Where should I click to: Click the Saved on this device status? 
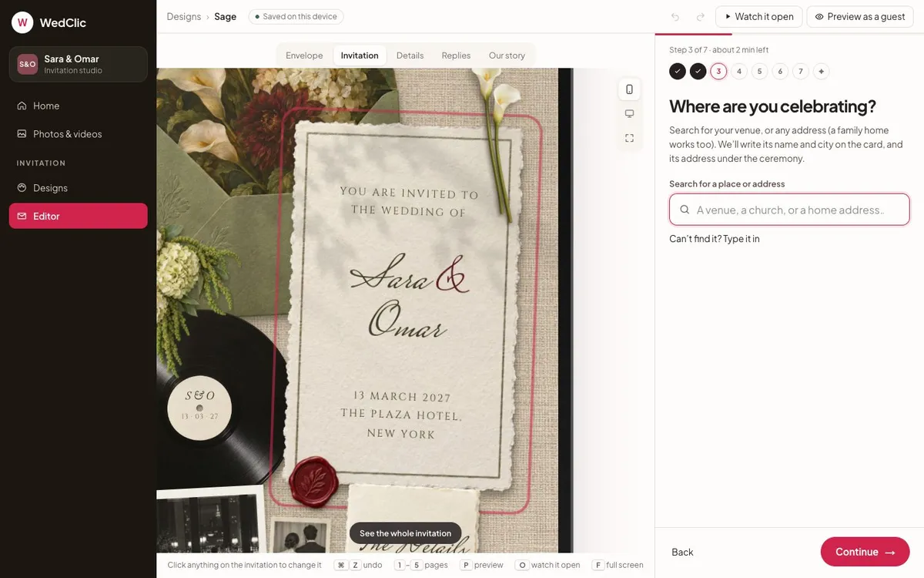point(296,16)
